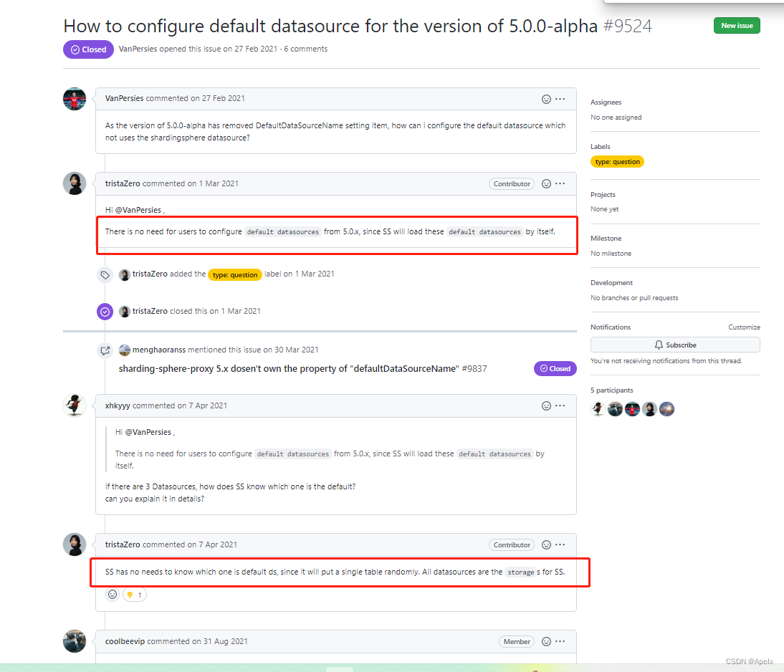Add reaction to coolbeevip comment

click(x=546, y=641)
